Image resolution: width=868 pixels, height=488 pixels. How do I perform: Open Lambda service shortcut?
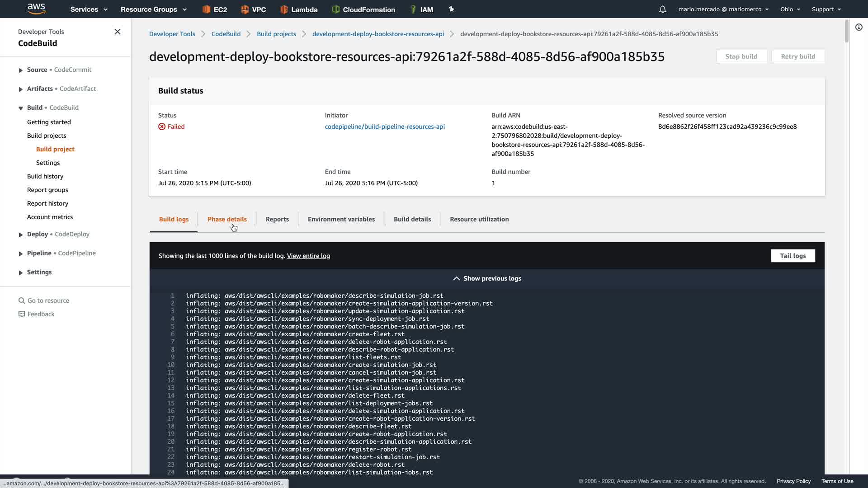pyautogui.click(x=299, y=9)
